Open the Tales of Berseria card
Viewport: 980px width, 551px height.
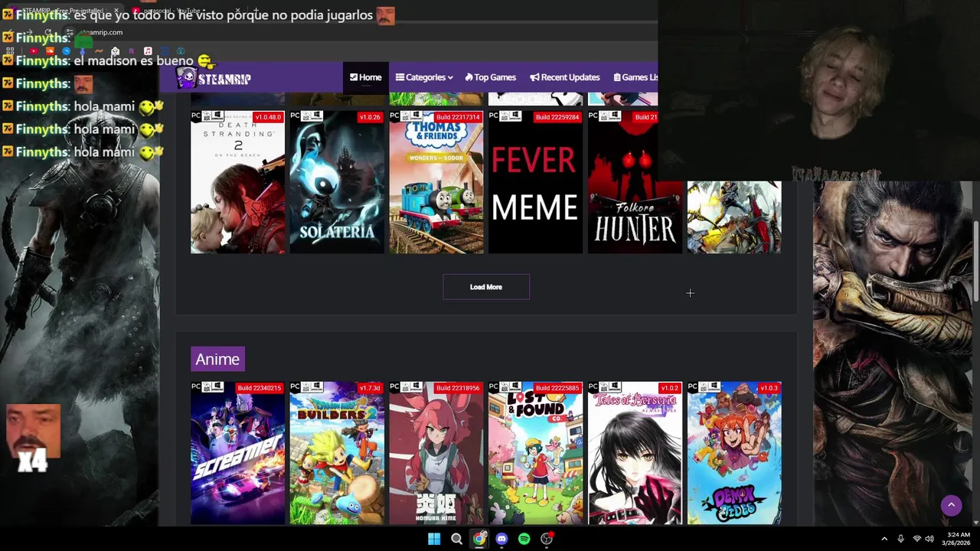coord(635,453)
